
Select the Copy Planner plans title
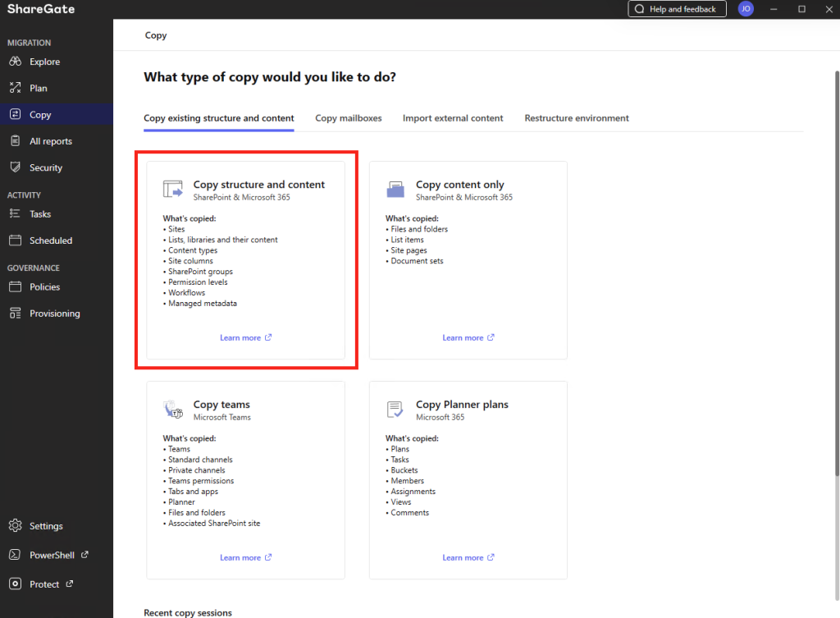462,404
